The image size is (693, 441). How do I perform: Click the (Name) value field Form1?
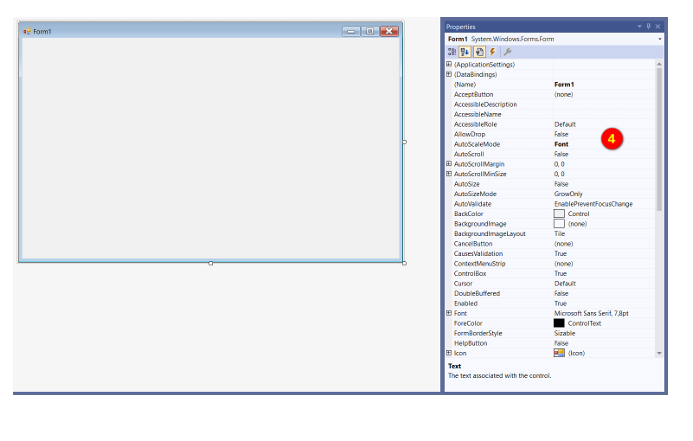[564, 84]
